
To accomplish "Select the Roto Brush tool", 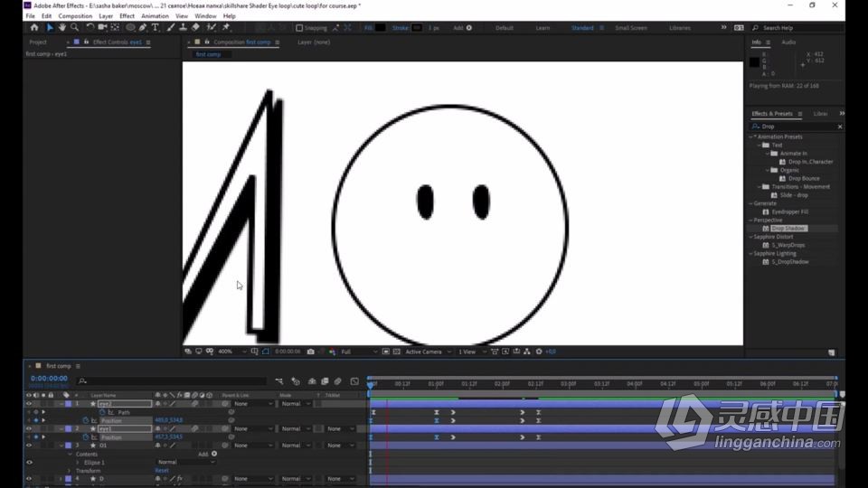I will point(211,27).
